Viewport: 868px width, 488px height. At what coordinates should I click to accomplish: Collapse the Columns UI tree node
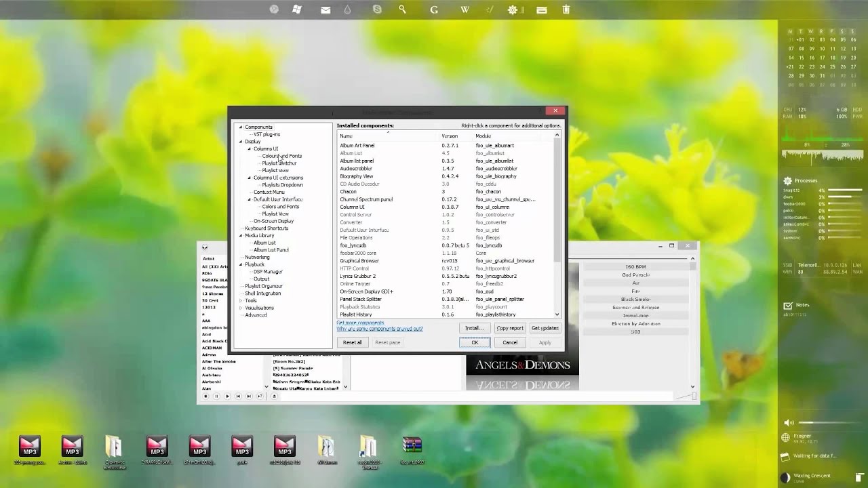pos(249,148)
